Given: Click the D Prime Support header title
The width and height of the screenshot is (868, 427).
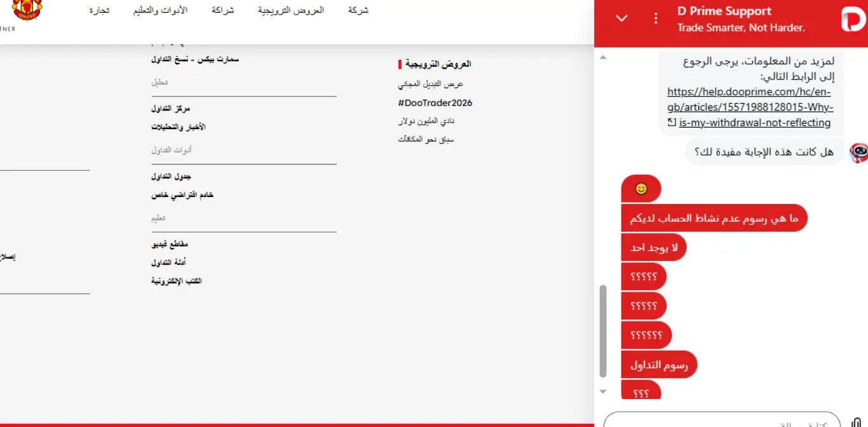Looking at the screenshot, I should pyautogui.click(x=724, y=11).
